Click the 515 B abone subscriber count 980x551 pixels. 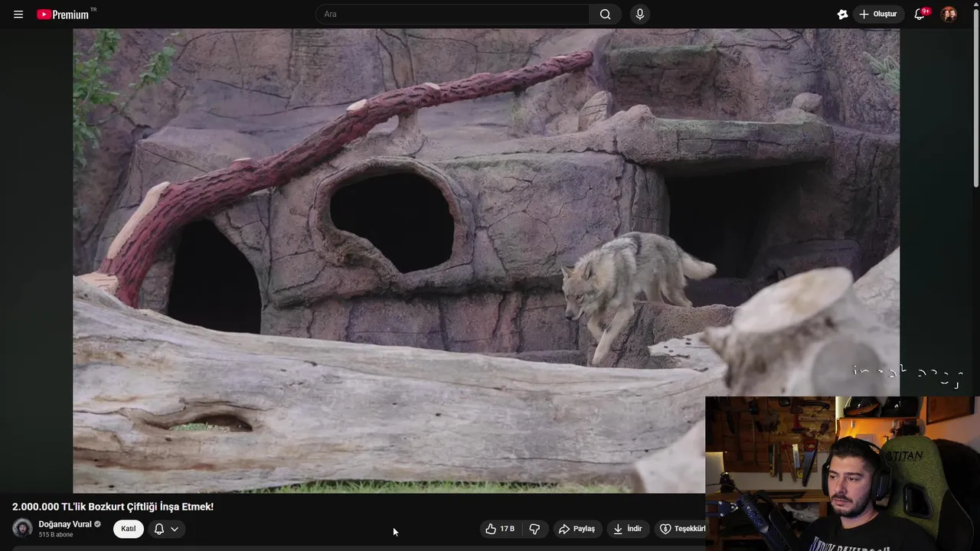pyautogui.click(x=56, y=535)
